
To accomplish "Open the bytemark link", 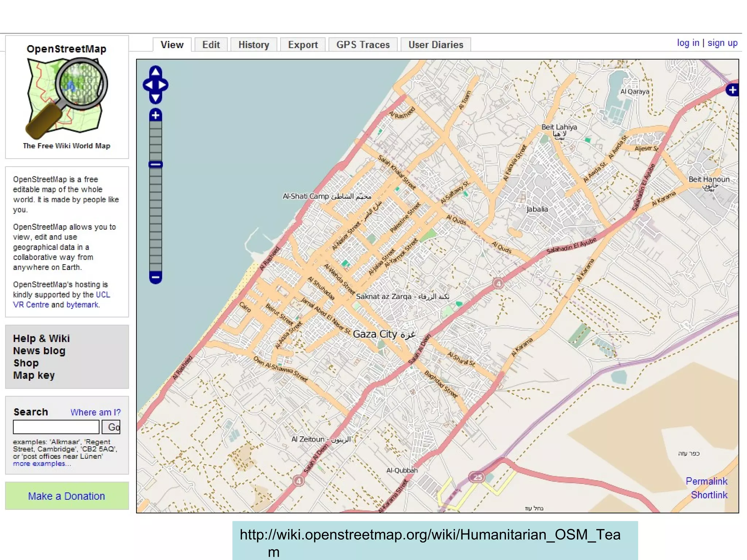I will tap(82, 304).
